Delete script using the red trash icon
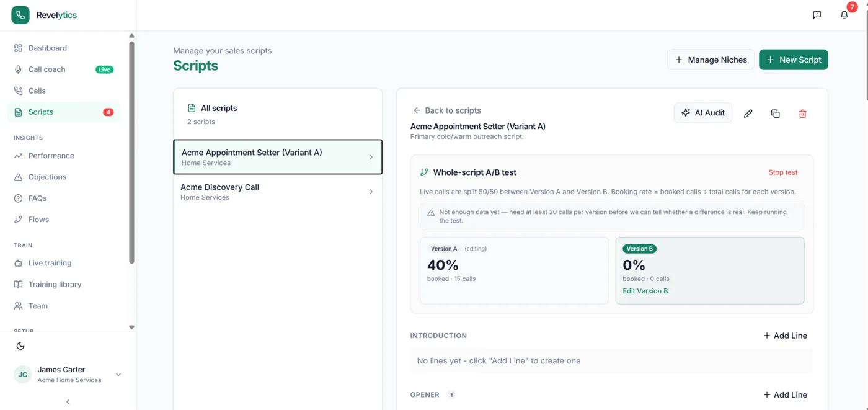This screenshot has width=868, height=410. click(x=803, y=114)
